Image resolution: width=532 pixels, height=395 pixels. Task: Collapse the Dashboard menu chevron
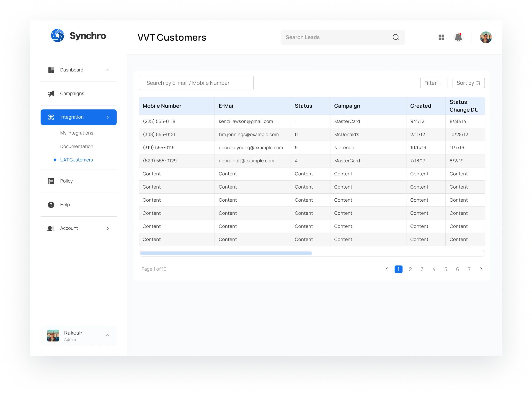pos(107,70)
